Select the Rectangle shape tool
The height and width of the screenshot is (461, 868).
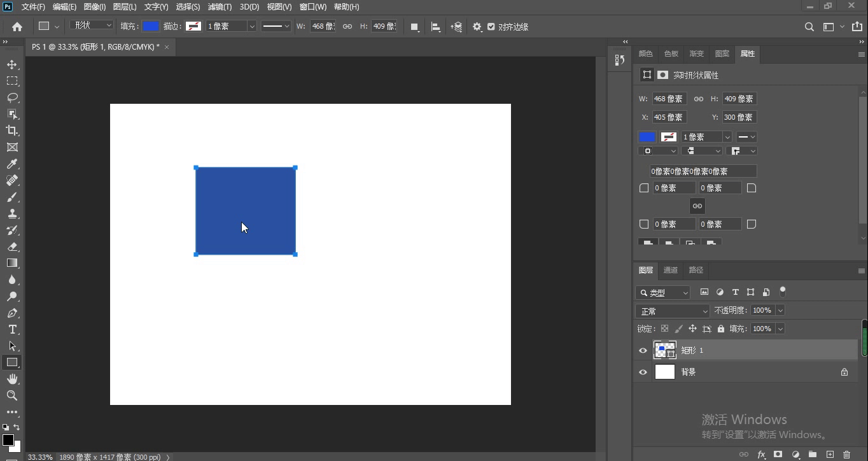click(x=12, y=362)
